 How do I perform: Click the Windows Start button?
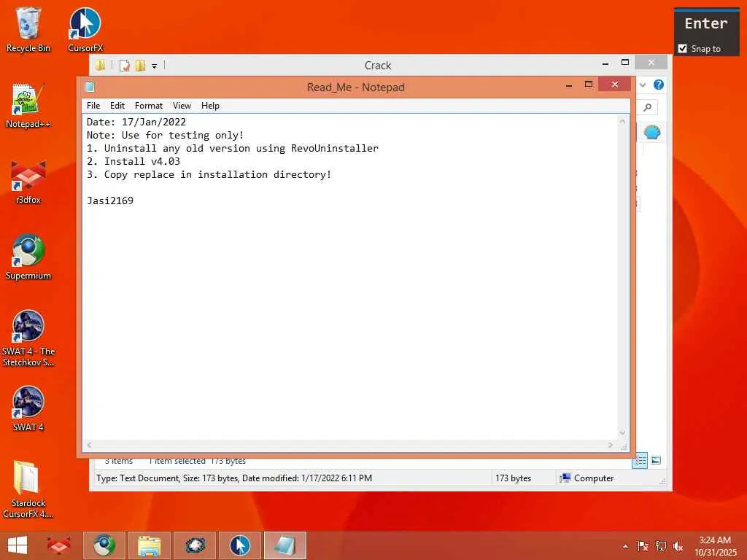point(18,545)
